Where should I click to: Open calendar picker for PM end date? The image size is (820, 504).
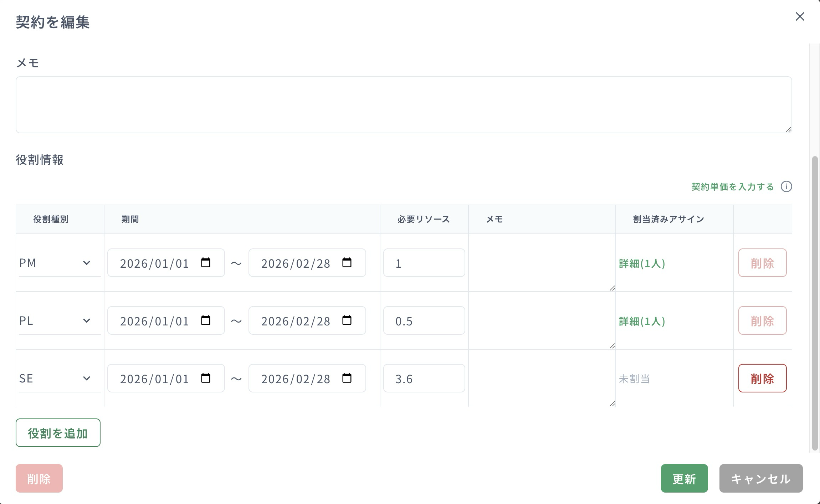point(347,263)
